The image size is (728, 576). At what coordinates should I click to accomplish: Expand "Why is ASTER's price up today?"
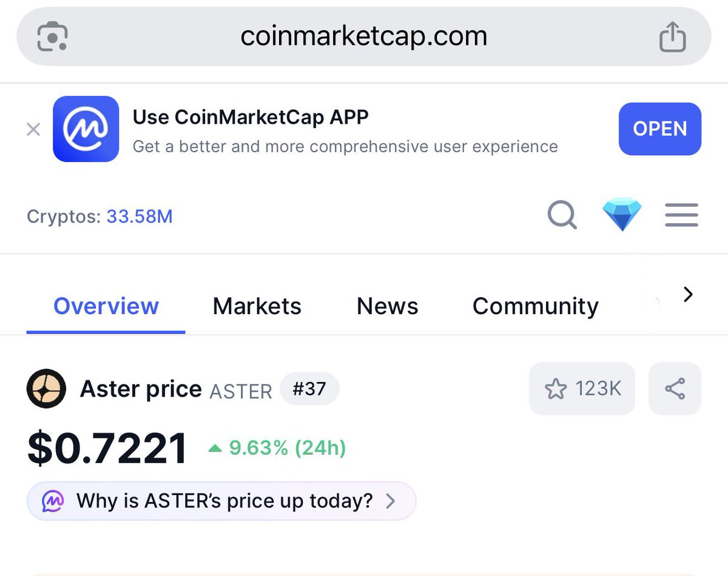[221, 501]
